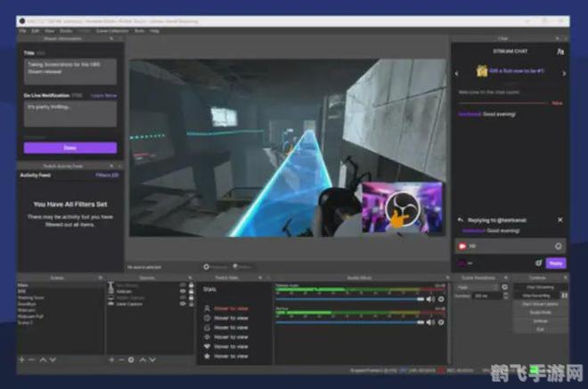The image size is (588, 389).
Task: Toggle visibility eye of Game Capture source
Action: coord(183,304)
